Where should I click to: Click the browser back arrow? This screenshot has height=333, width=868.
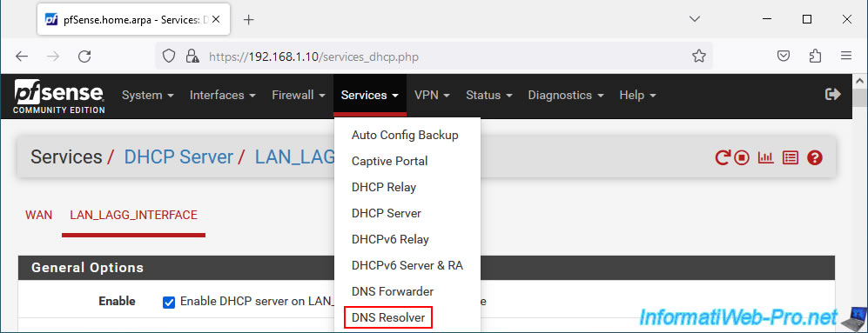click(x=22, y=56)
